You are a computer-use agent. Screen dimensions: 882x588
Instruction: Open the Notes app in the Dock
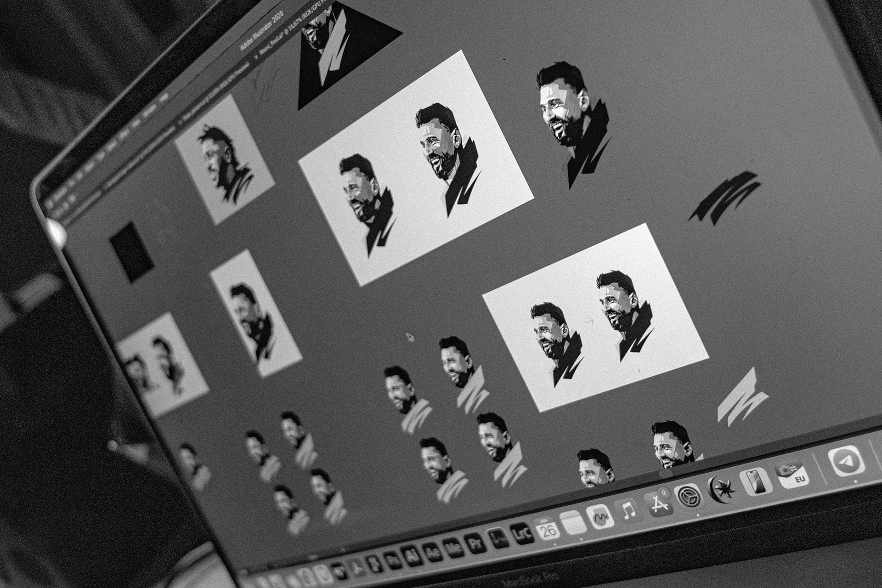(x=573, y=522)
